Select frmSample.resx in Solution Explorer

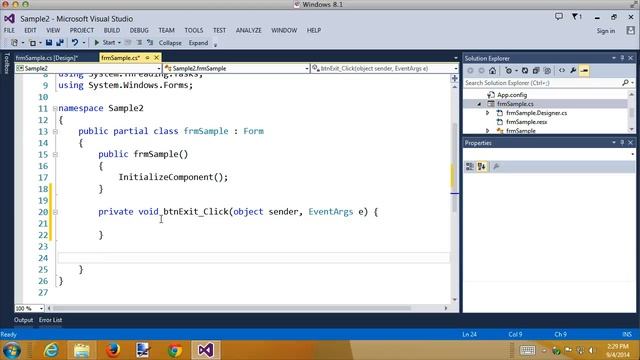[x=527, y=122]
